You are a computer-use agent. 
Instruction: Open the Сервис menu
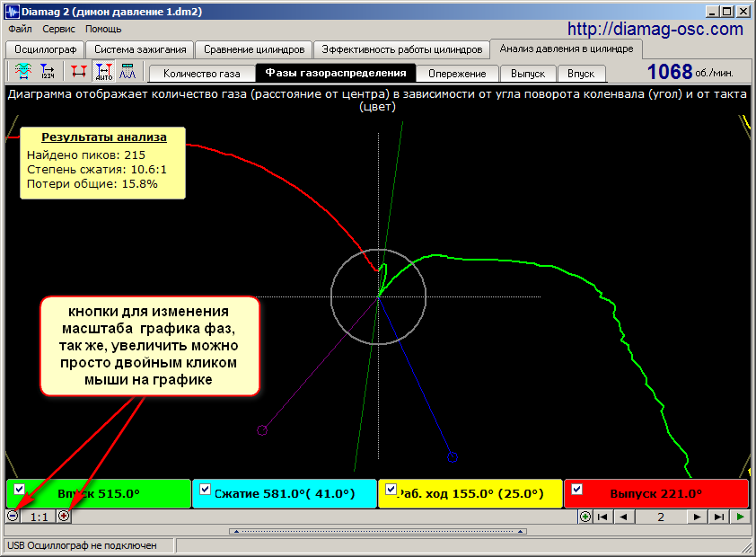click(x=59, y=29)
